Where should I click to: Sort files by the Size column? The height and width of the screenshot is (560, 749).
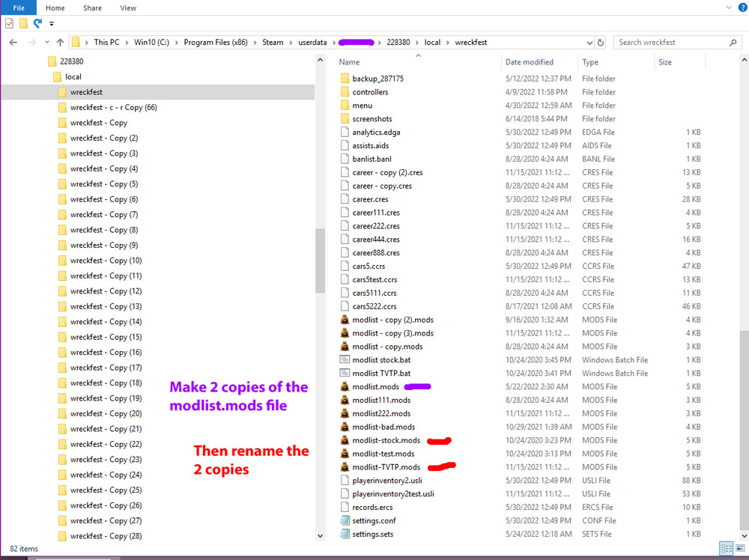pos(665,62)
